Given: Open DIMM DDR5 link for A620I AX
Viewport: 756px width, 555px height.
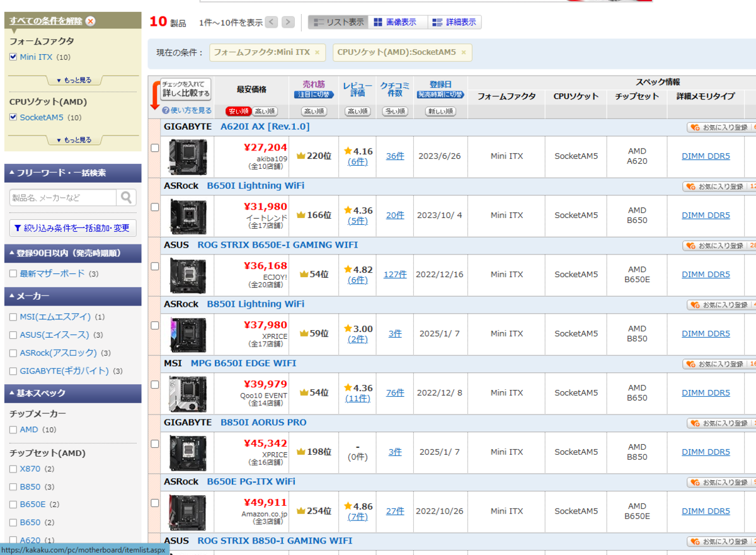Looking at the screenshot, I should coord(706,156).
